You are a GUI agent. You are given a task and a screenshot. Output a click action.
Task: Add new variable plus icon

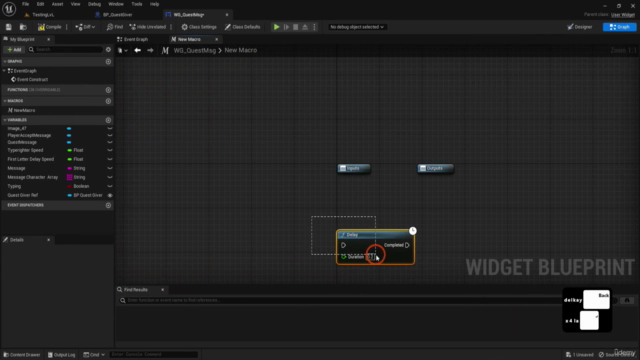tap(108, 120)
